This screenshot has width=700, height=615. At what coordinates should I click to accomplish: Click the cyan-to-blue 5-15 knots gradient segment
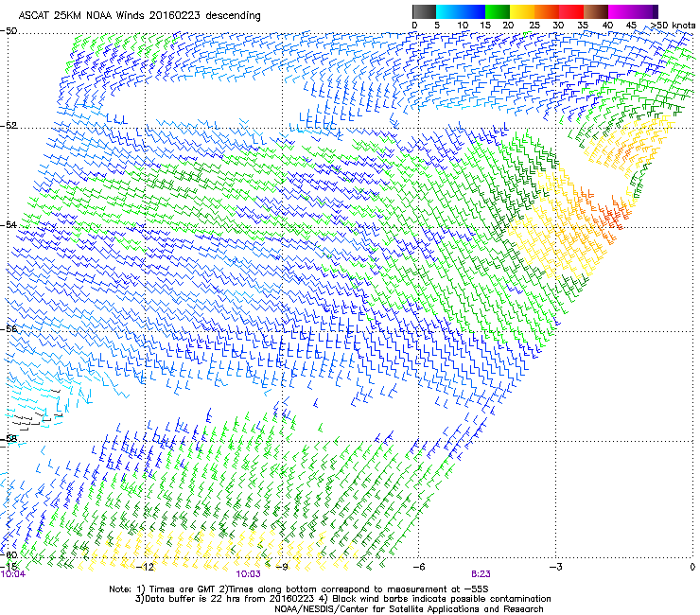pyautogui.click(x=461, y=11)
